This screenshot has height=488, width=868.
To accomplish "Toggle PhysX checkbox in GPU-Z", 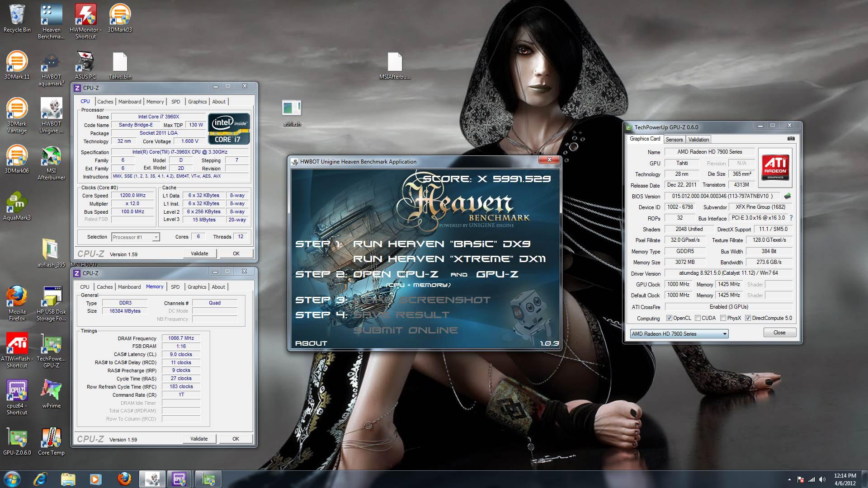I will 723,318.
